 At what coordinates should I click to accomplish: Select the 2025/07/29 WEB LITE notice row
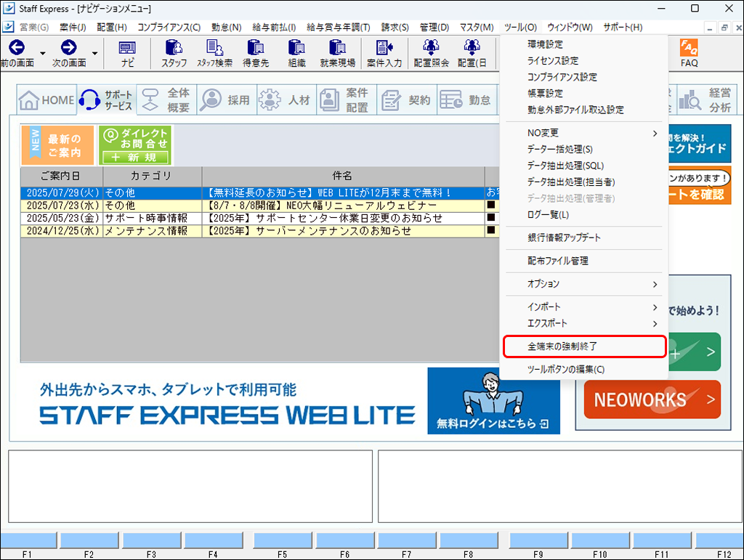259,193
